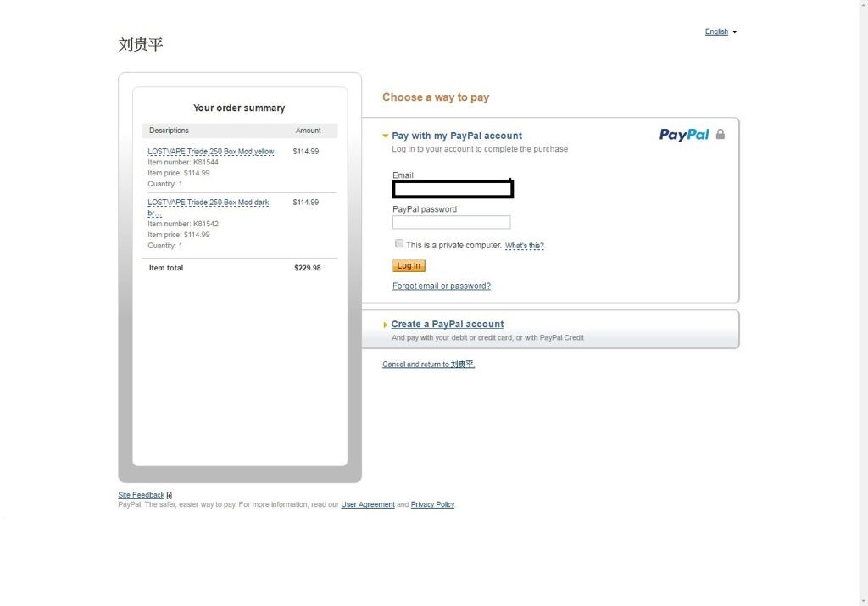The image size is (868, 606).
Task: Open LOSTVAPE Triade 250 Box Mod yellow item
Action: pyautogui.click(x=210, y=151)
